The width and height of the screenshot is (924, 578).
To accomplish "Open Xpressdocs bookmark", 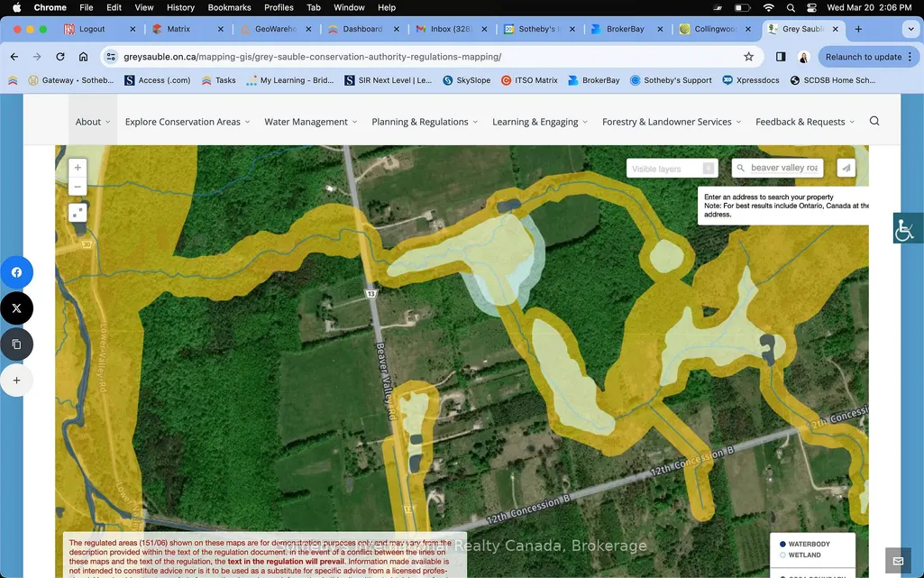I will [x=751, y=80].
